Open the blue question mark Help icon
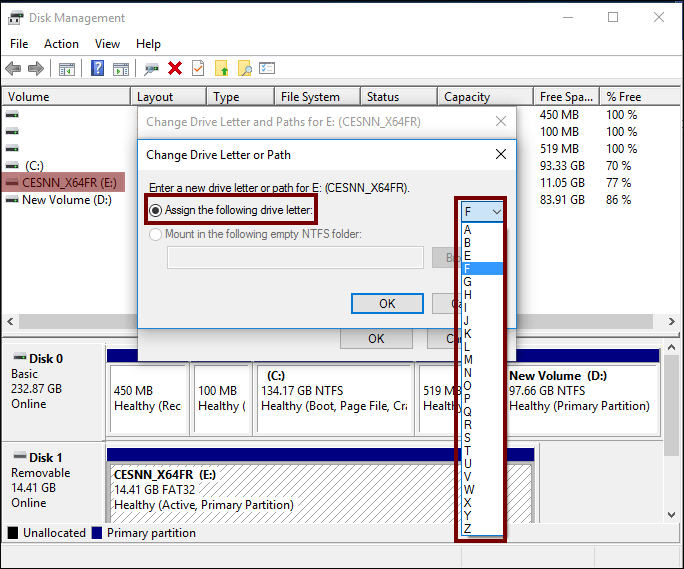Viewport: 684px width, 569px height. [97, 68]
